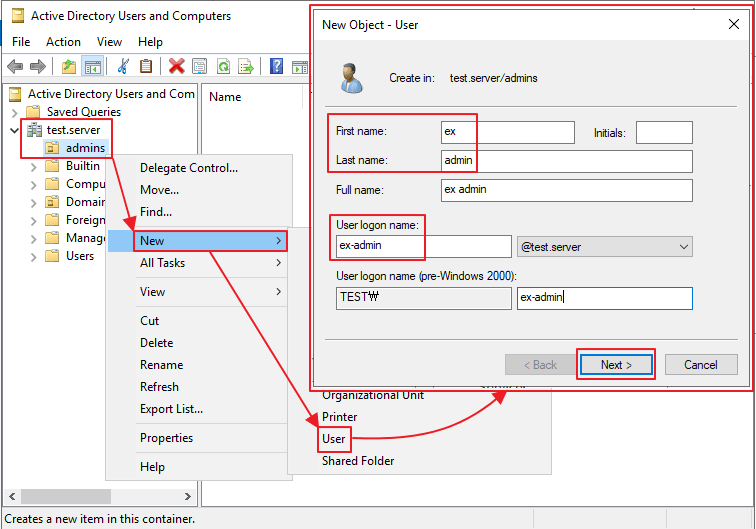Expand the Users container arrow

click(x=33, y=257)
